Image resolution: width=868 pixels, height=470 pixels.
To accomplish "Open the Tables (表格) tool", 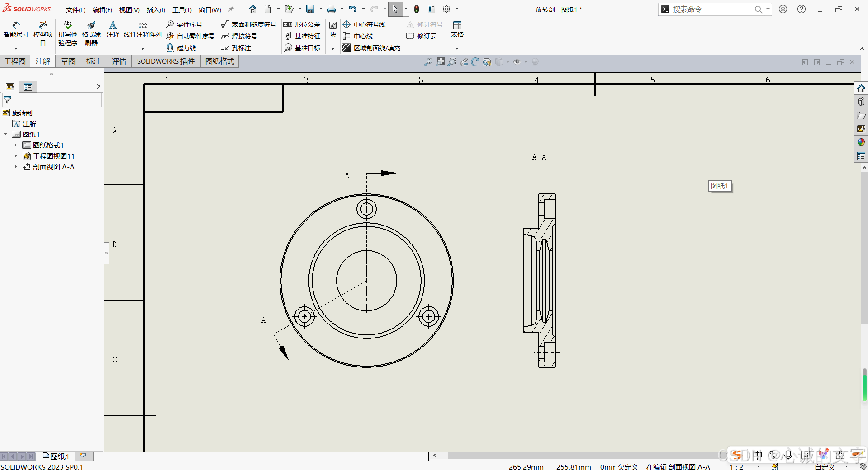I will (457, 30).
